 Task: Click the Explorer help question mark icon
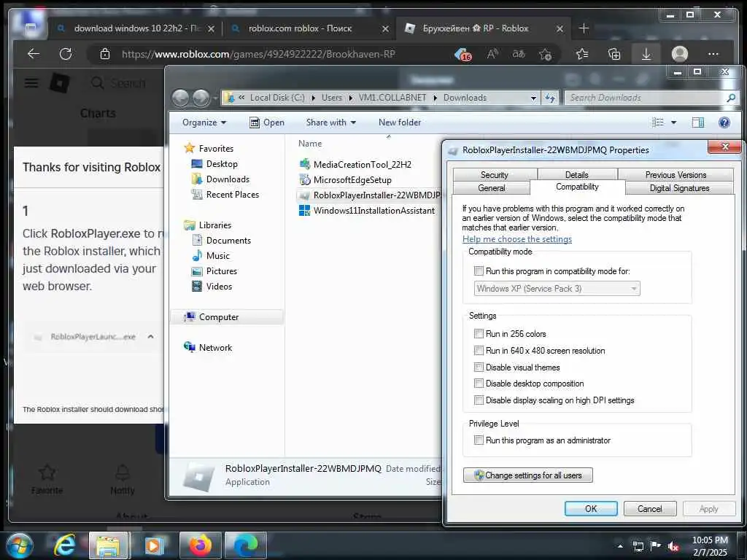tap(724, 122)
